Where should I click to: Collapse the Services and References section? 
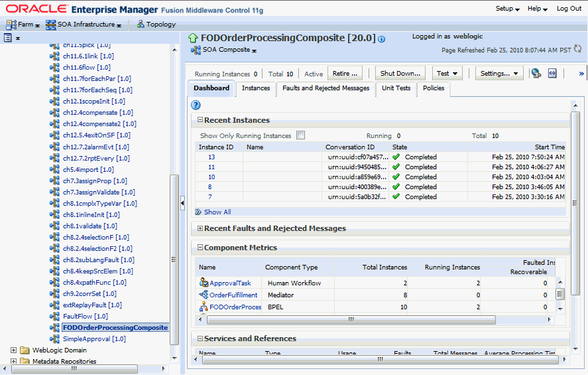click(x=200, y=338)
